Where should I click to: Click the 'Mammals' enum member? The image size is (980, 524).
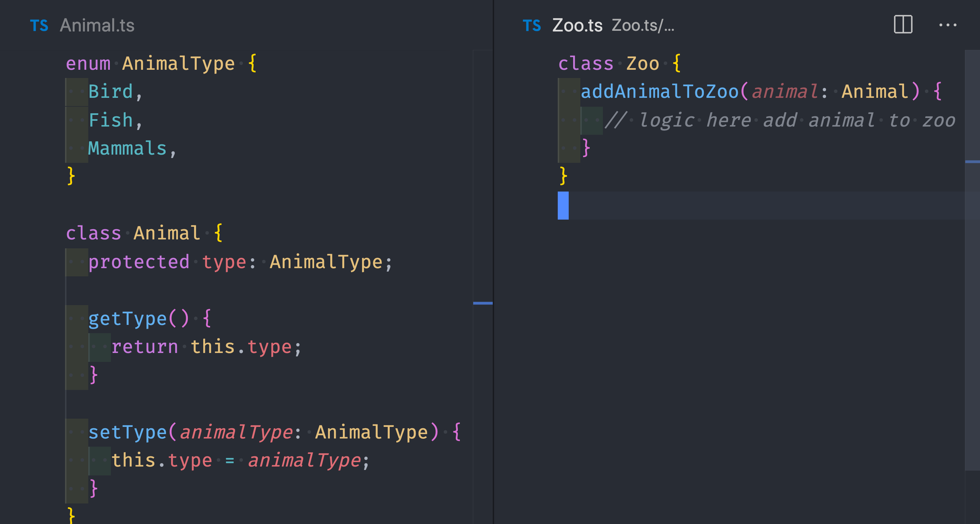click(x=127, y=148)
